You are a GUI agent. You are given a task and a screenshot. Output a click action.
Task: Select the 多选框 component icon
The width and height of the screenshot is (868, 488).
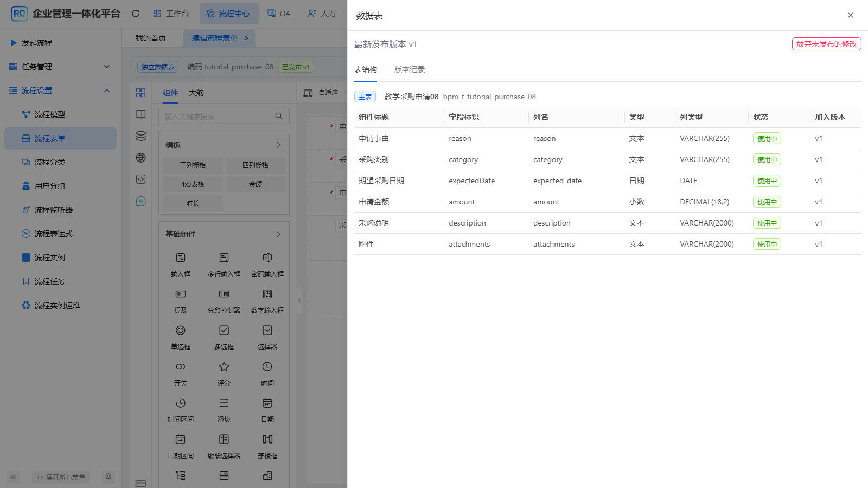(x=224, y=330)
